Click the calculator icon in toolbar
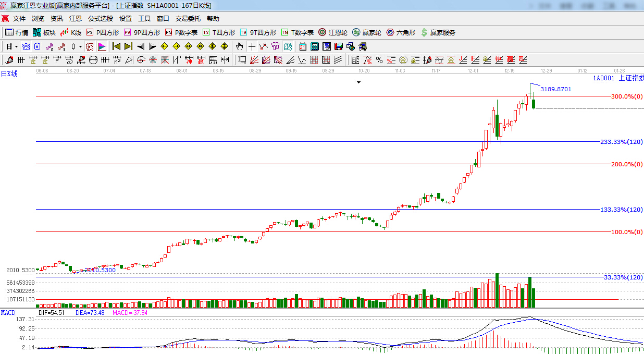Screen dimensions: 644x354 click(x=314, y=46)
